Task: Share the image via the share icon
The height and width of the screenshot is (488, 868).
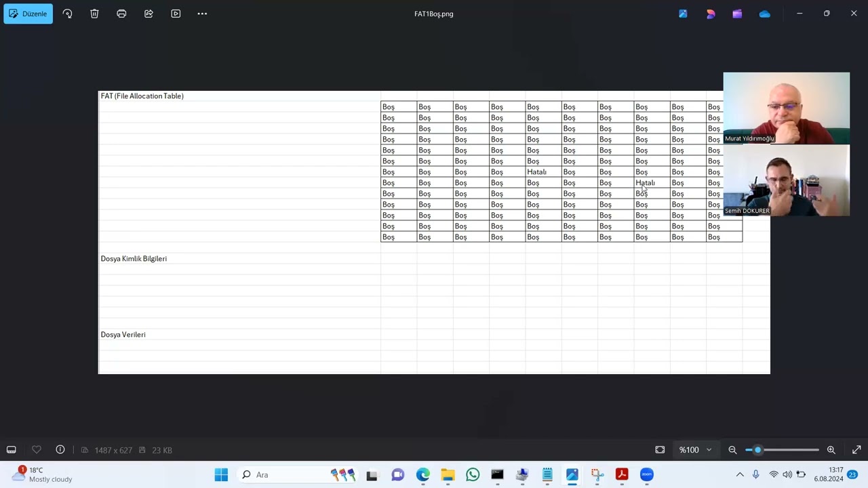Action: tap(149, 14)
